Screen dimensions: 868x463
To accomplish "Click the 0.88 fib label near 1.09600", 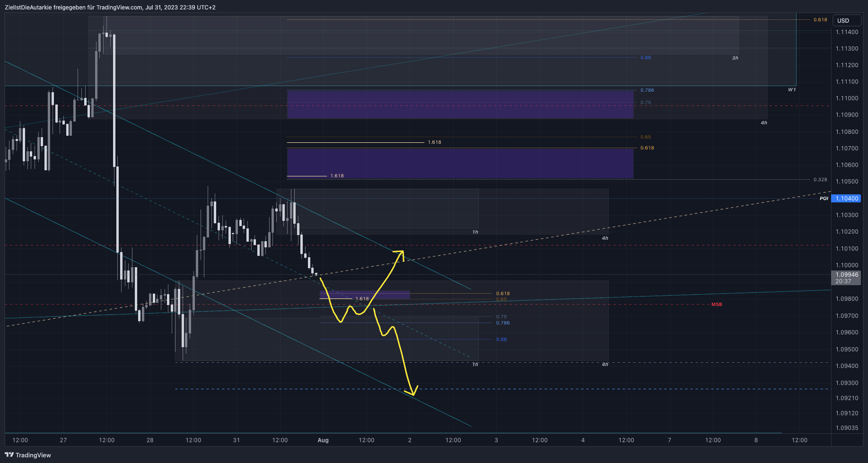I will [501, 340].
